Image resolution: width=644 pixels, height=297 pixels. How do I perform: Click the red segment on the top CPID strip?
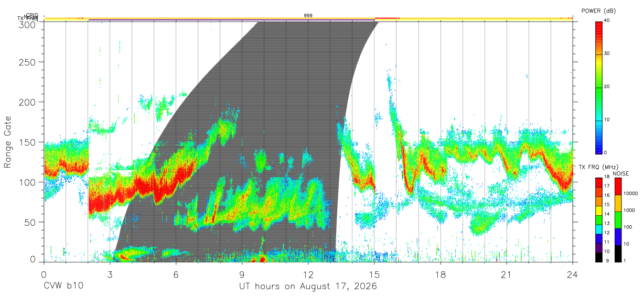click(387, 18)
